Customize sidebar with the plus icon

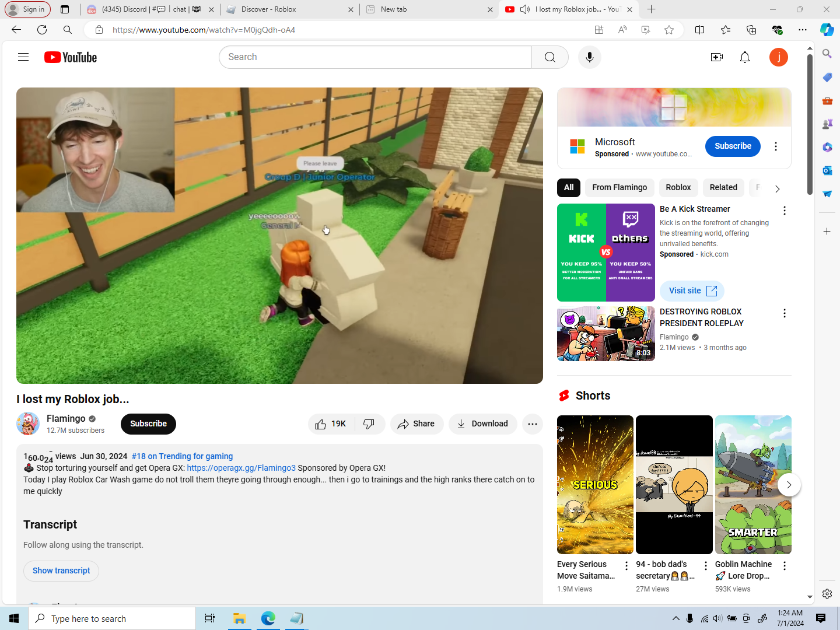(827, 232)
